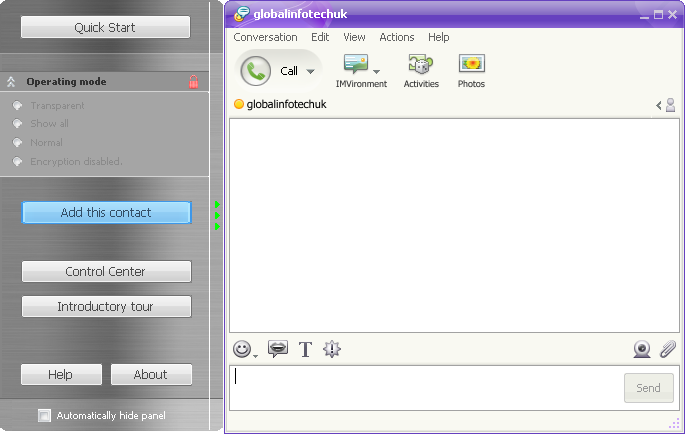Click the Send button
The height and width of the screenshot is (434, 685).
(x=648, y=388)
